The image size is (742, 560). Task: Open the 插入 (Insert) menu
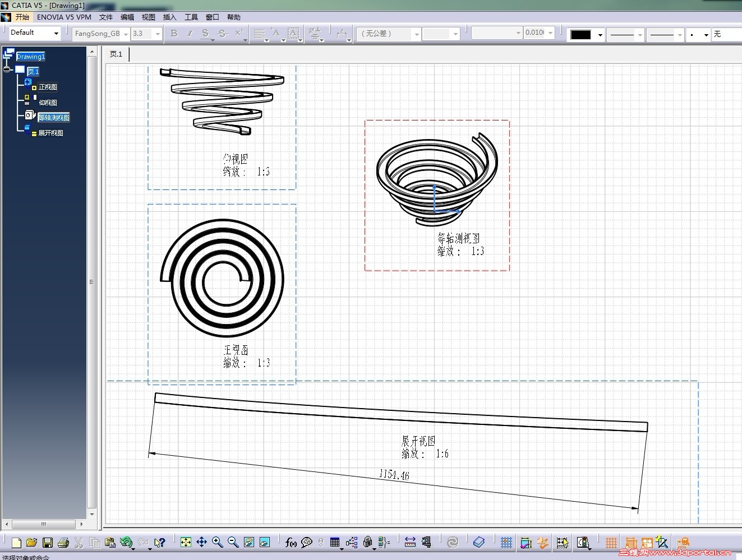click(x=169, y=17)
